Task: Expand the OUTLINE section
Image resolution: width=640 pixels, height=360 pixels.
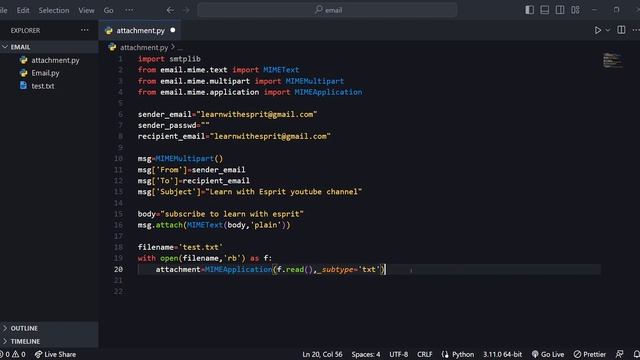Action: [49, 328]
